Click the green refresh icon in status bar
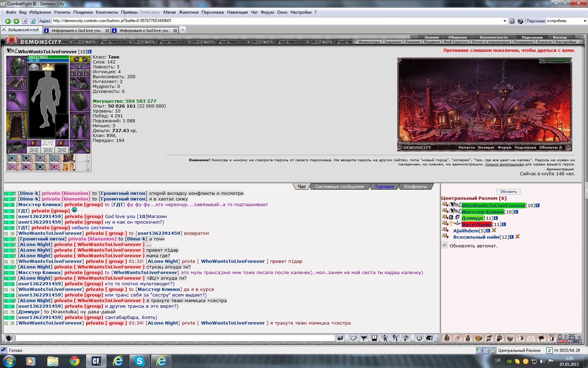Viewport: 588px width, 368px height. pos(549,350)
